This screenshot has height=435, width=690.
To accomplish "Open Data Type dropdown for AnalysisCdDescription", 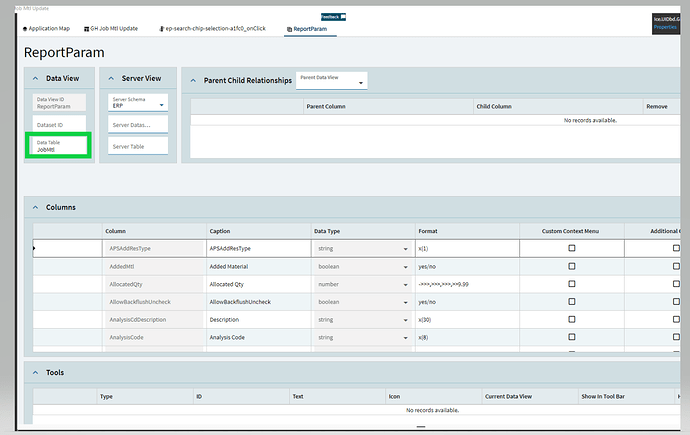I will [405, 320].
